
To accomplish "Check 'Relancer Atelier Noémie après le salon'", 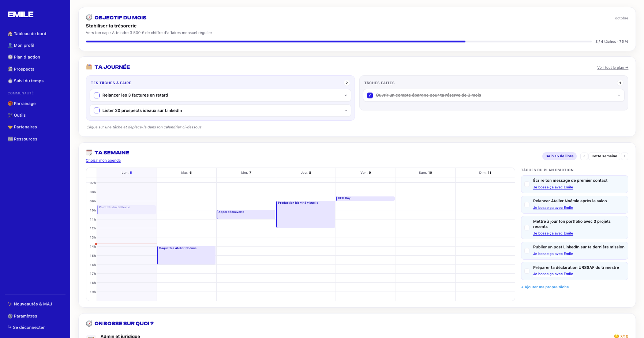I will tap(527, 204).
